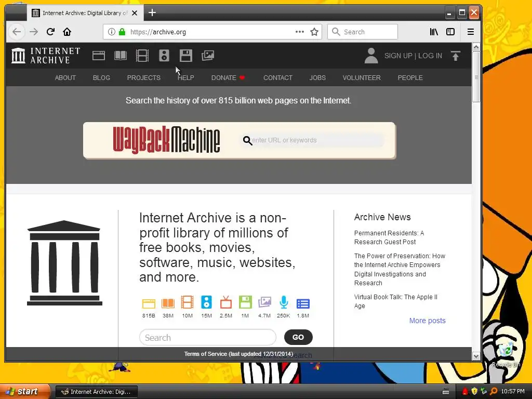Viewport: 532px width, 399px height.
Task: Close the Internet Archive tab
Action: pyautogui.click(x=135, y=13)
